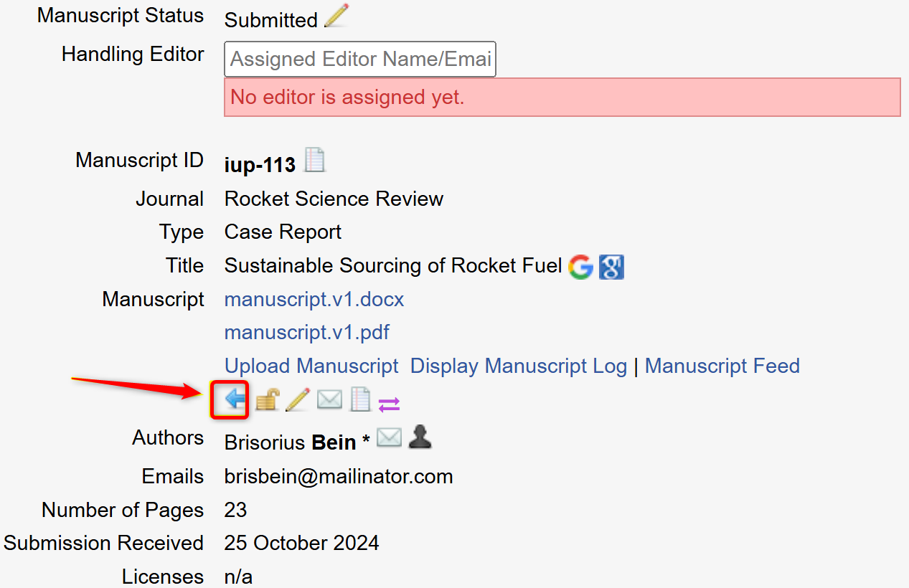
Task: Click the note icon beside Manuscript ID iup-113
Action: click(x=314, y=161)
